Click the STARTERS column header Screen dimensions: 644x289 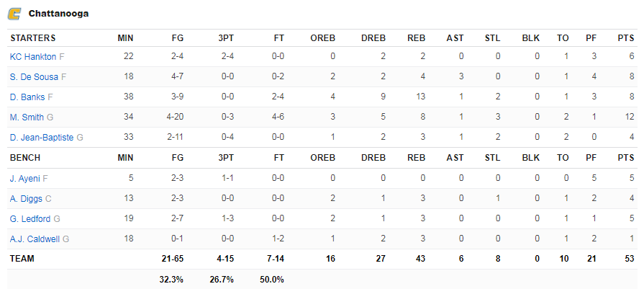tap(33, 38)
